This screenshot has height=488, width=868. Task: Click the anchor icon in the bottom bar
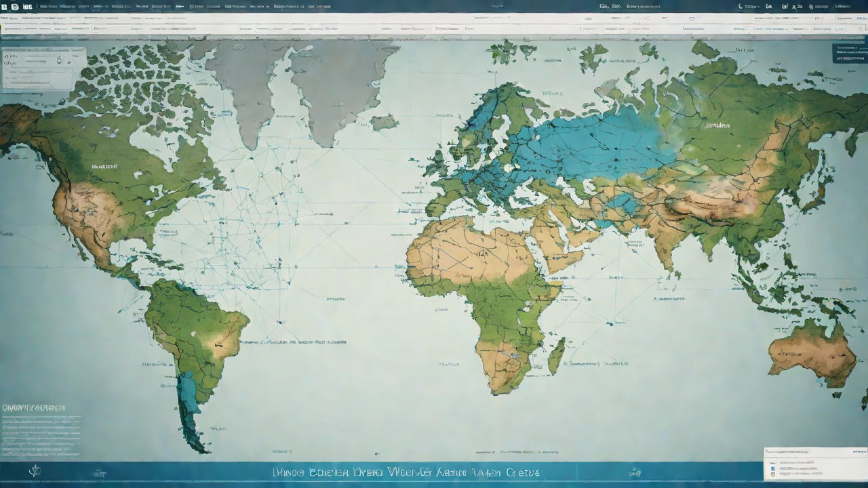coord(35,472)
